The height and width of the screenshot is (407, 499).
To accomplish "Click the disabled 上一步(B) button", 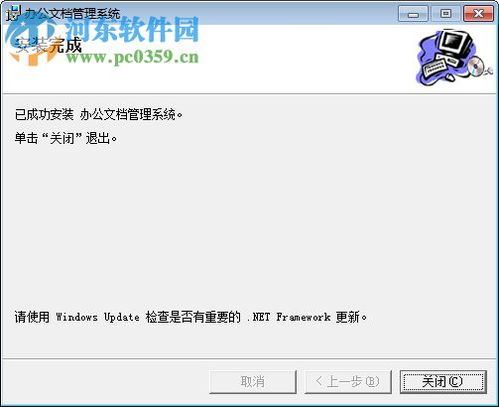I will click(x=348, y=382).
